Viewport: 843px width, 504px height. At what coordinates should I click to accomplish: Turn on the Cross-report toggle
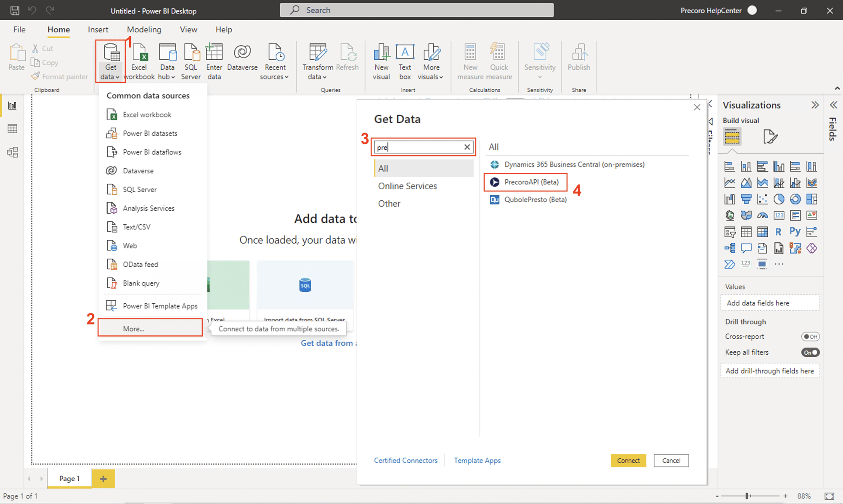(x=811, y=336)
